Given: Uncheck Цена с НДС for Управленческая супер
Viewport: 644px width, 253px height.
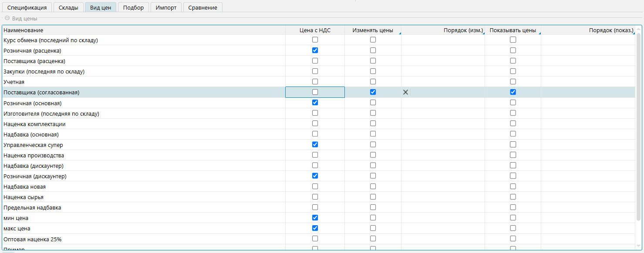Looking at the screenshot, I should click(x=315, y=144).
